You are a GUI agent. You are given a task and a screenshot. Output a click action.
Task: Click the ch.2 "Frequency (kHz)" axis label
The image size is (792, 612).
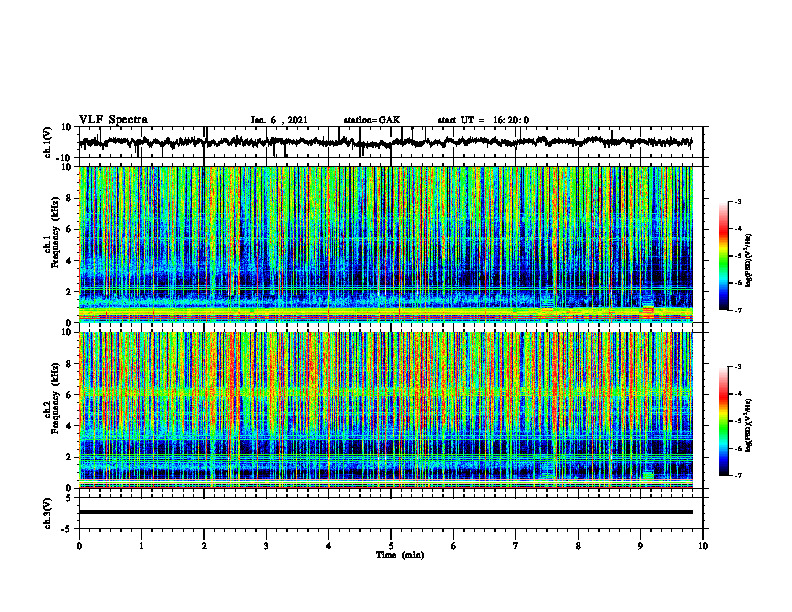[x=55, y=398]
